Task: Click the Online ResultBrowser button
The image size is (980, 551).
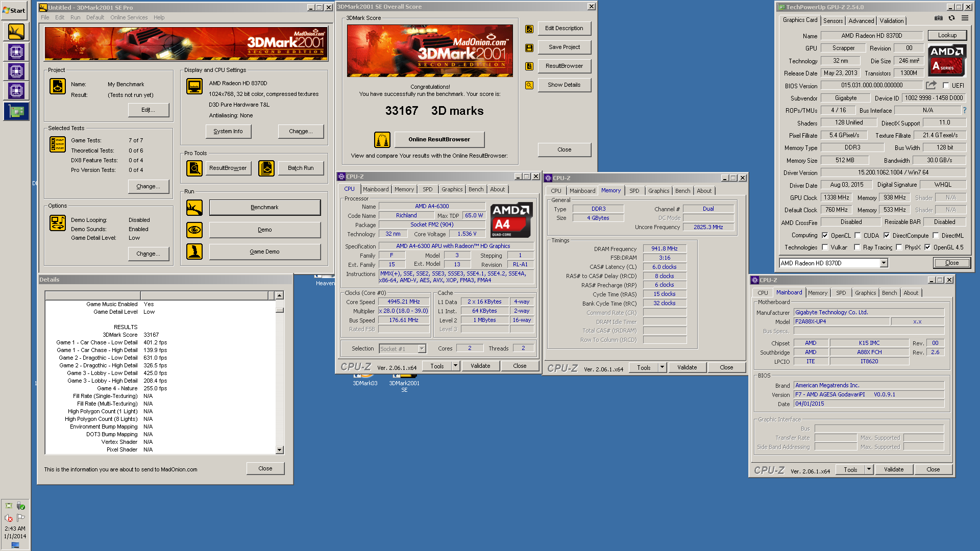Action: pos(439,139)
